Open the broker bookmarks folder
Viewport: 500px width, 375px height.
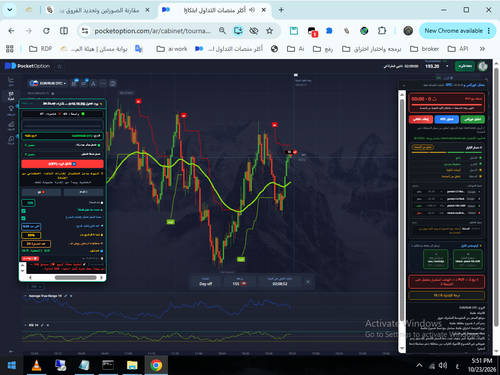coord(424,49)
